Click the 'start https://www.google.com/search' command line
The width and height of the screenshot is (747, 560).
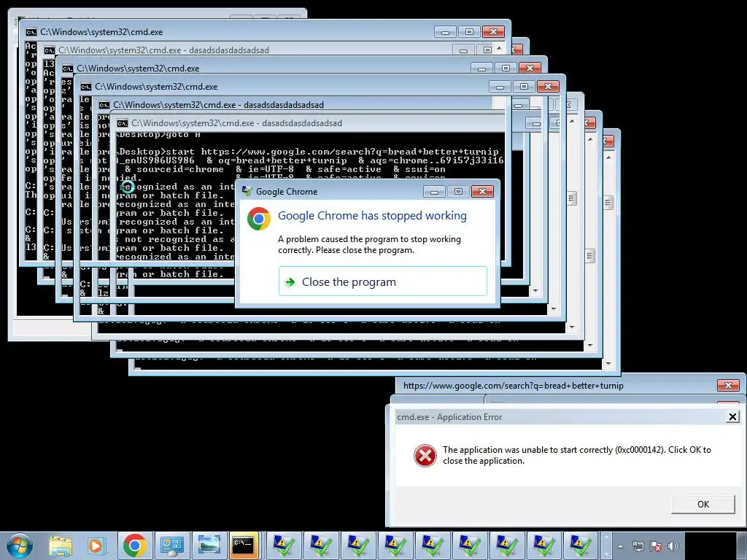[x=332, y=152]
